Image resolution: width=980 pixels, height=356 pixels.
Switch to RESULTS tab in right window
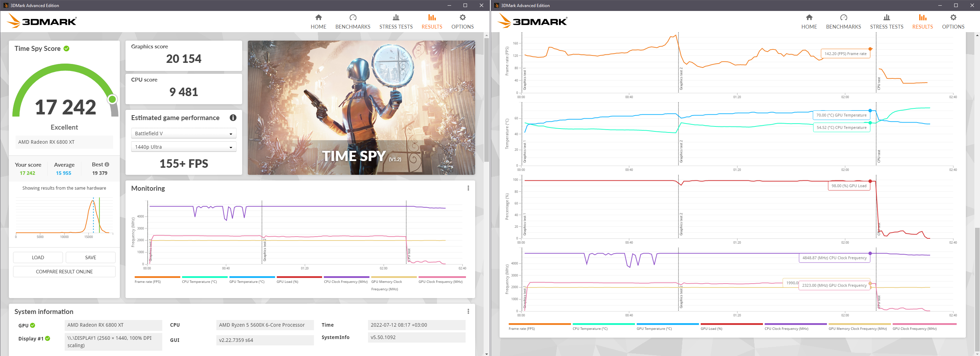coord(923,22)
